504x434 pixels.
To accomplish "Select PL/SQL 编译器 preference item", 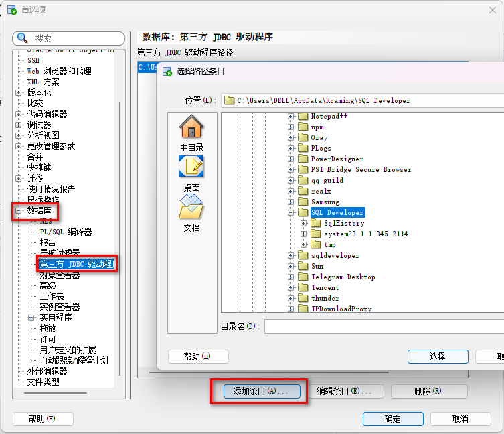I will [x=66, y=232].
